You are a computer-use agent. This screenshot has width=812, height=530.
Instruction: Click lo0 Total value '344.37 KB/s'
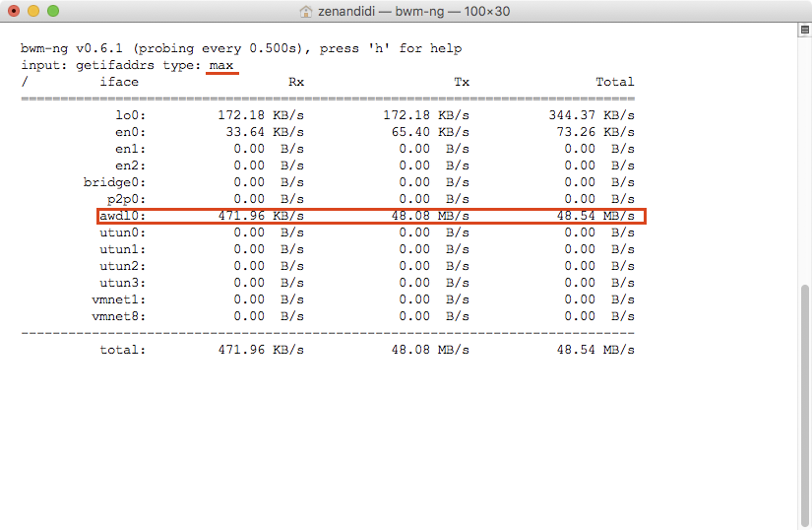coord(592,115)
